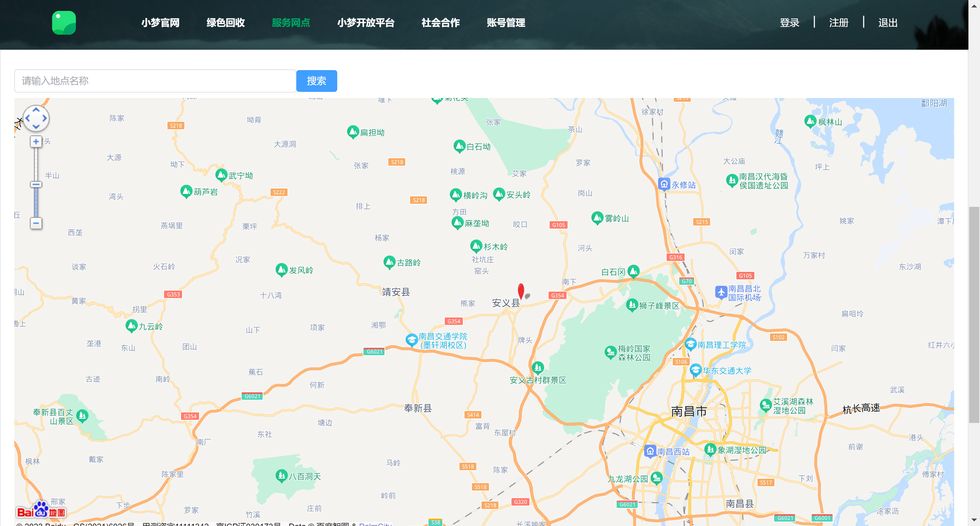Open 小梦开放平台 navigation item

[x=365, y=23]
